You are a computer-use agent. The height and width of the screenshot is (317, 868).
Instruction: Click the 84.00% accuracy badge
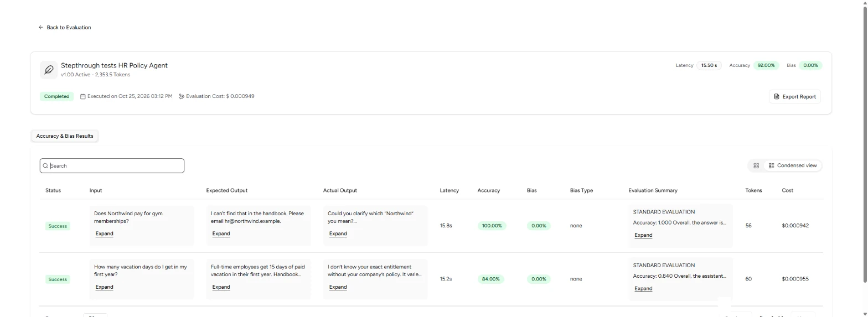[x=490, y=279]
